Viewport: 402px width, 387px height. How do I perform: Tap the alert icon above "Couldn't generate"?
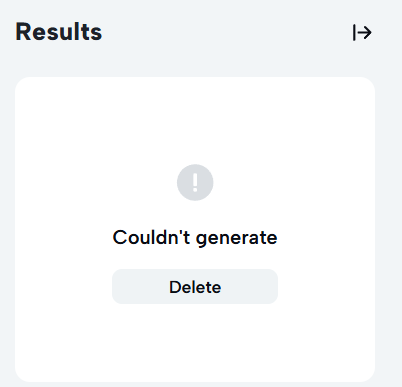tap(195, 182)
